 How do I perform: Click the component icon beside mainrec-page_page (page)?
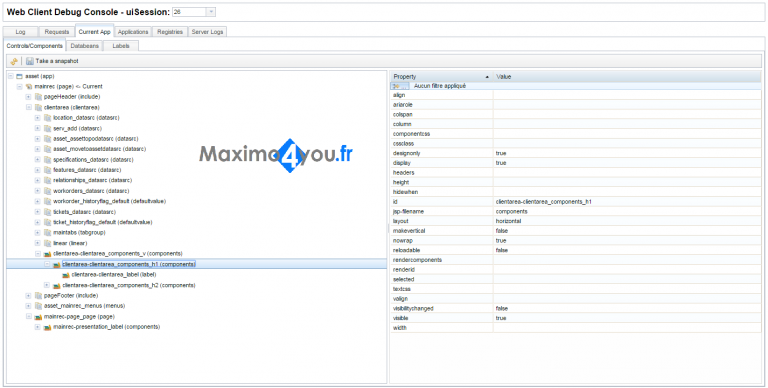(x=38, y=316)
